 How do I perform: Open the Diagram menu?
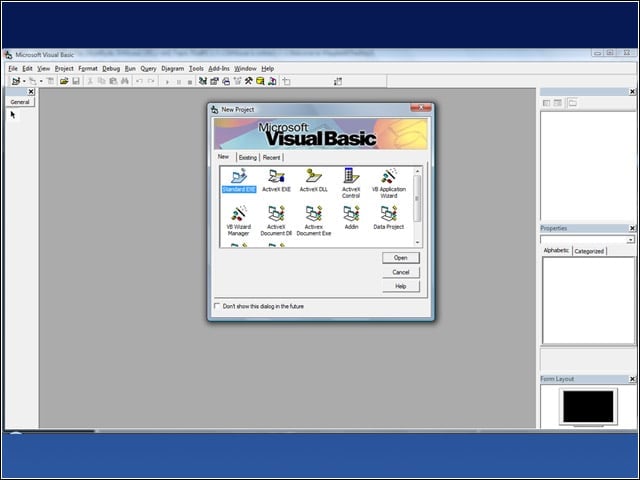173,69
